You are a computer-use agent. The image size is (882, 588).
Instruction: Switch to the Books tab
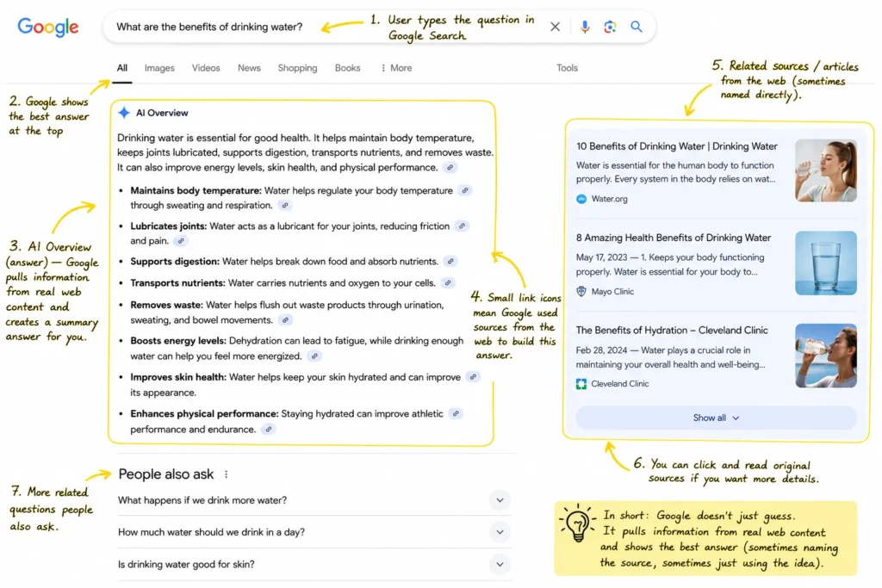pos(347,68)
